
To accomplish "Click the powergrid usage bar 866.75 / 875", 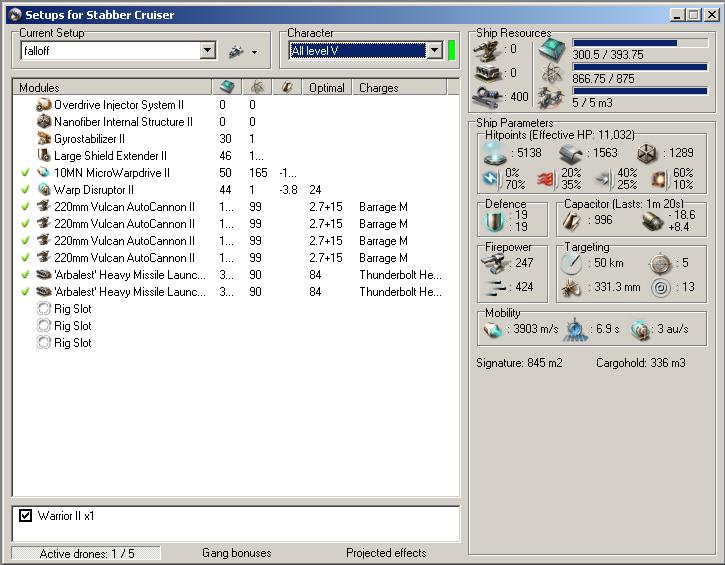I will tap(640, 67).
